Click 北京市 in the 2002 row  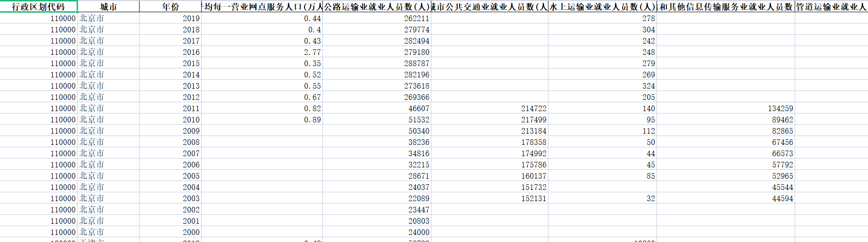109,210
